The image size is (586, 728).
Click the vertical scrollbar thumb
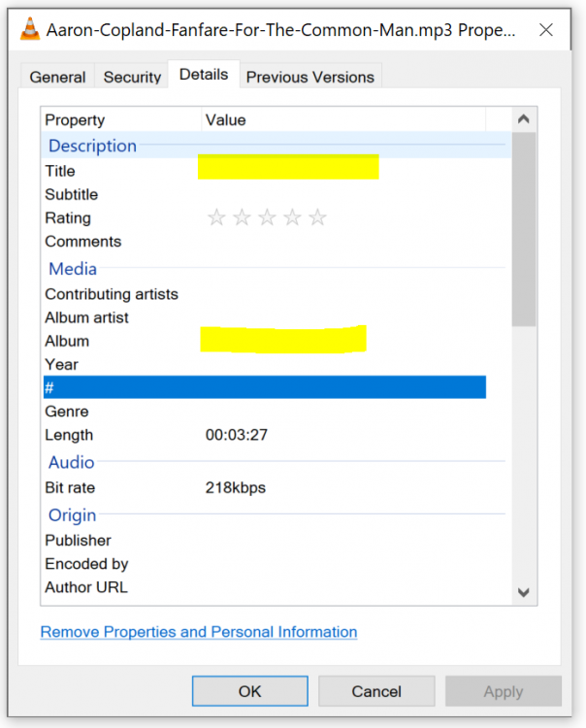click(524, 229)
